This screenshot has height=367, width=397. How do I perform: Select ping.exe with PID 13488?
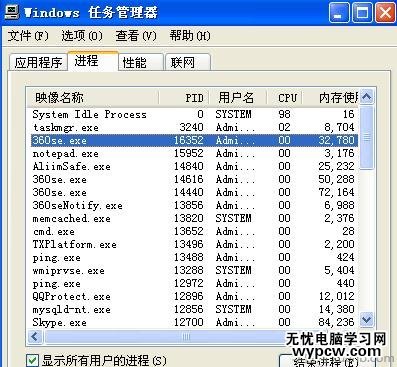(193, 257)
